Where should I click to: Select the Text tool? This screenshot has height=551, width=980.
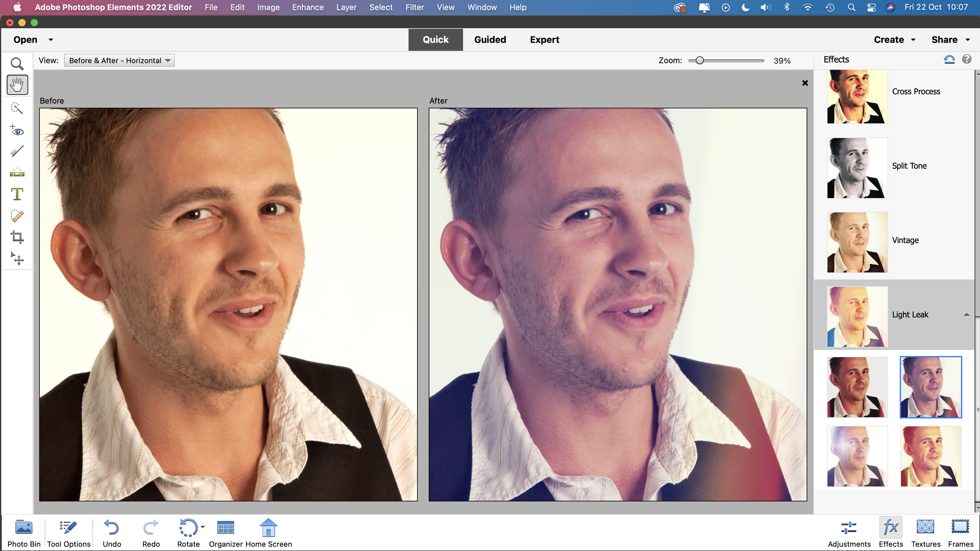[17, 194]
